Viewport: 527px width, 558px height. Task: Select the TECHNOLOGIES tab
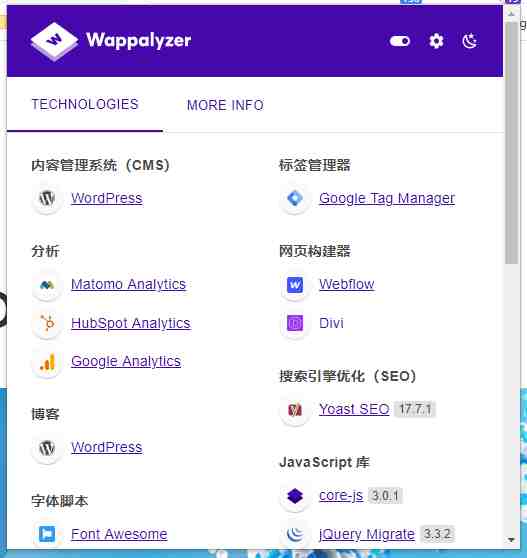click(x=85, y=104)
